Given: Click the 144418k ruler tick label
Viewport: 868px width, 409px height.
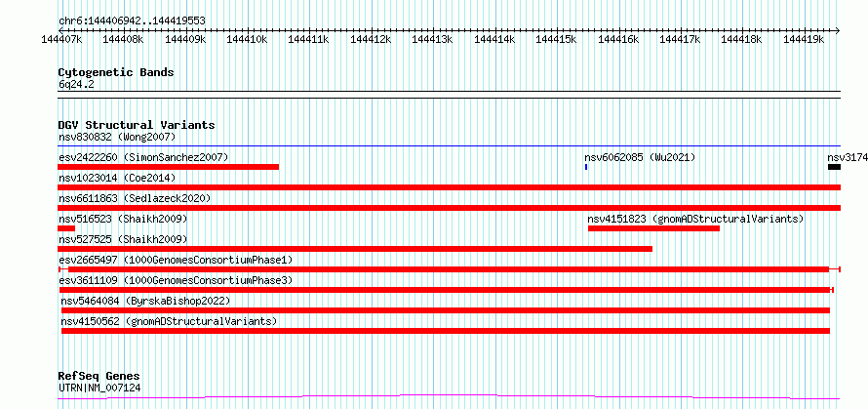Looking at the screenshot, I should [742, 39].
